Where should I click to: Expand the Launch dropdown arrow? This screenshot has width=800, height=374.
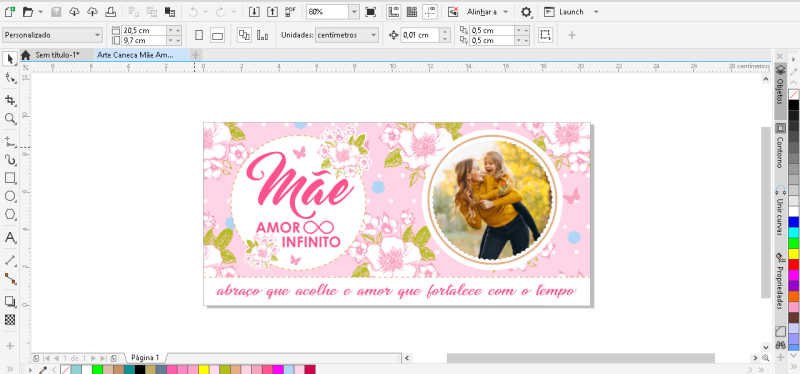596,12
